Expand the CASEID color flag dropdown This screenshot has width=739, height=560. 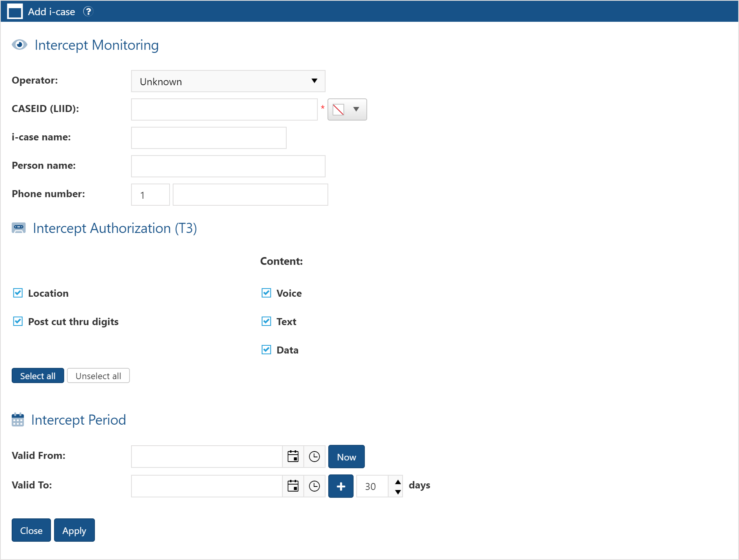[347, 110]
